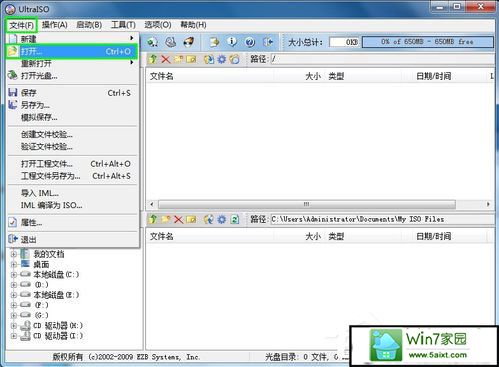Image resolution: width=499 pixels, height=367 pixels.
Task: Expand the CD 驱动器 (I:) node
Action: (x=14, y=336)
